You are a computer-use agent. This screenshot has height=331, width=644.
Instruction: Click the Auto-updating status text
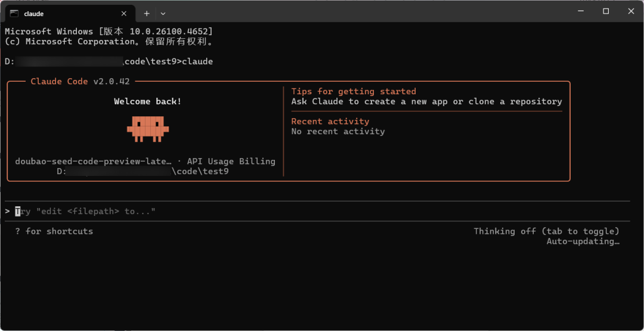tap(583, 241)
